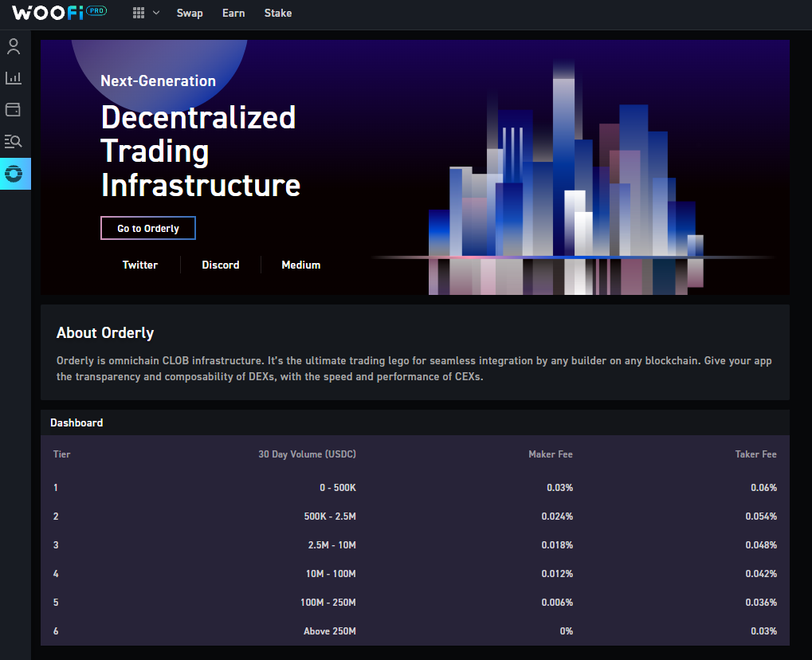Select the Above 250M tier row
The width and height of the screenshot is (812, 660).
pyautogui.click(x=414, y=631)
